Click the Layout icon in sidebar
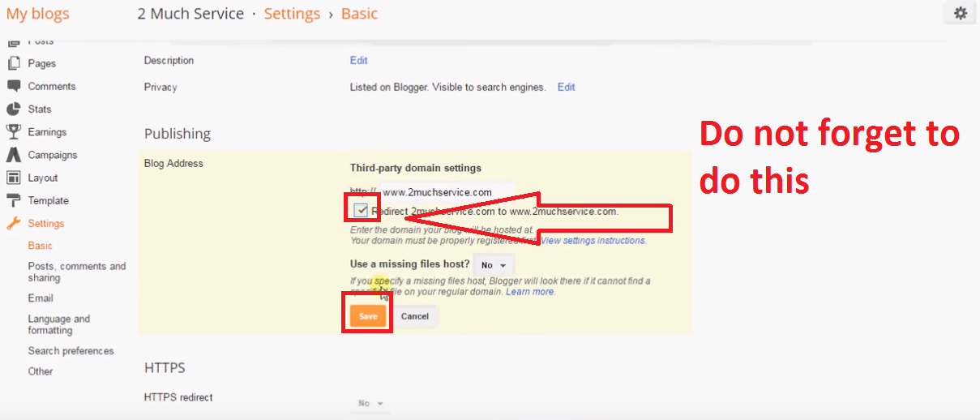 pos(13,178)
